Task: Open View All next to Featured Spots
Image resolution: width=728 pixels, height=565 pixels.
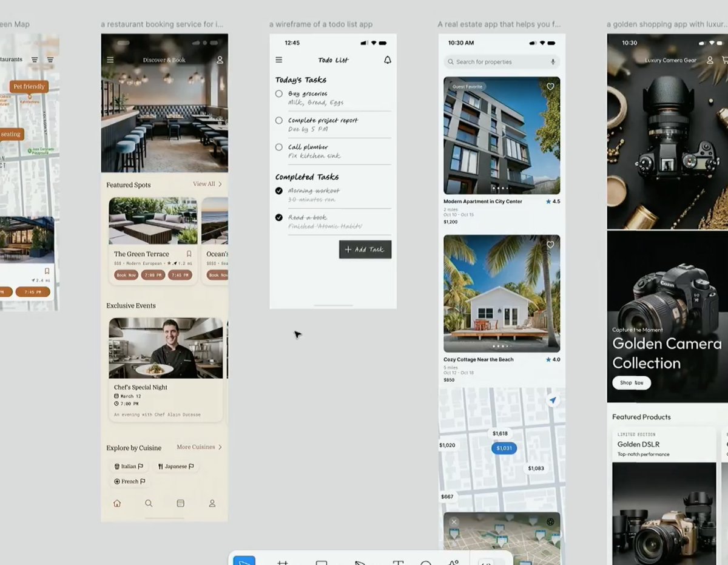Action: click(207, 184)
